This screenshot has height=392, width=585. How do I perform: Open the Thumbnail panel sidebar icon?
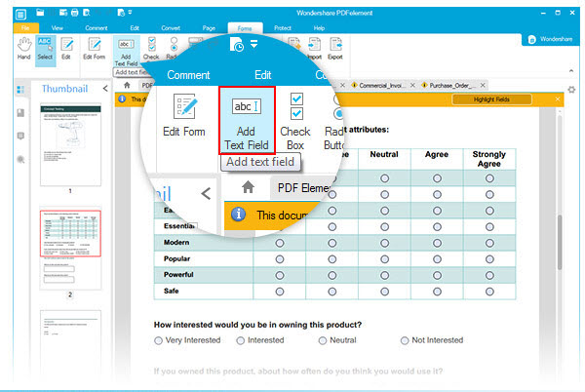[21, 90]
